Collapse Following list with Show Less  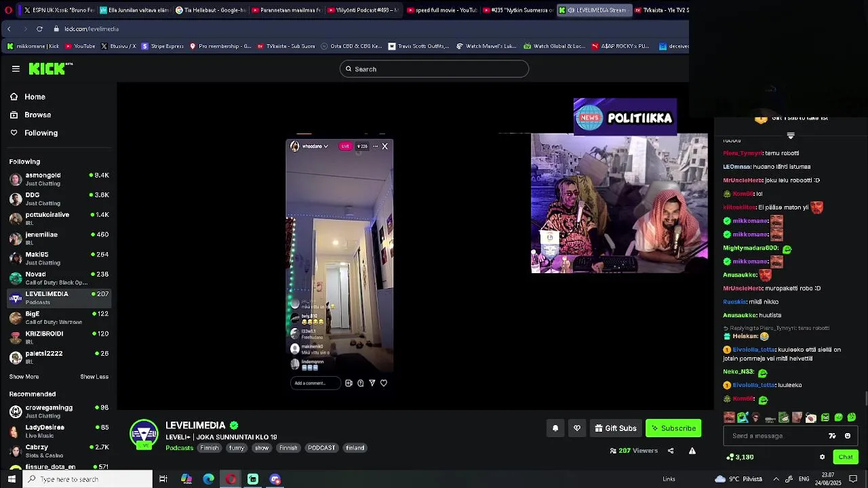click(x=94, y=377)
